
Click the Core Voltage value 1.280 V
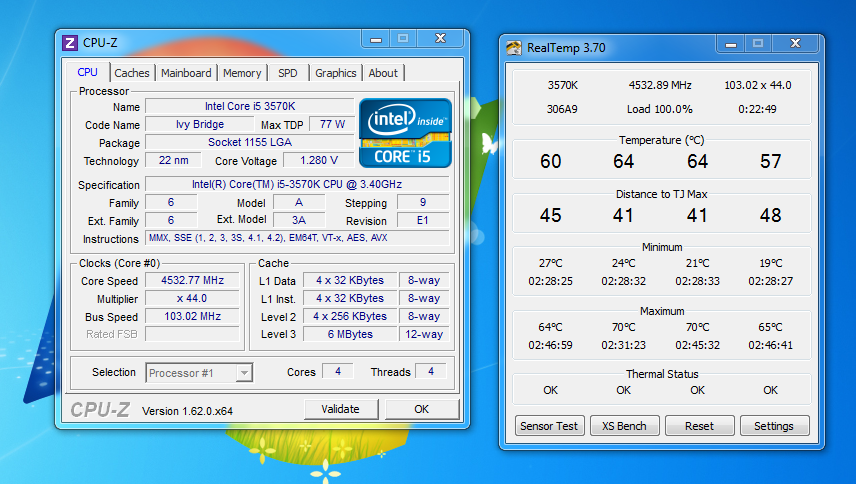(x=319, y=160)
